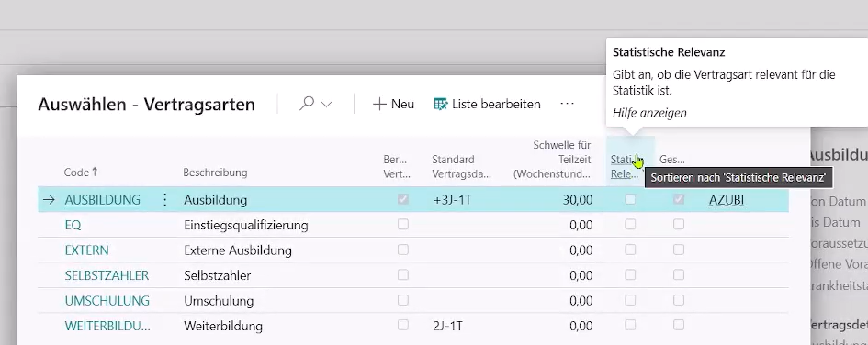Click Weiterbildung description cell
The width and height of the screenshot is (868, 345).
pos(223,326)
